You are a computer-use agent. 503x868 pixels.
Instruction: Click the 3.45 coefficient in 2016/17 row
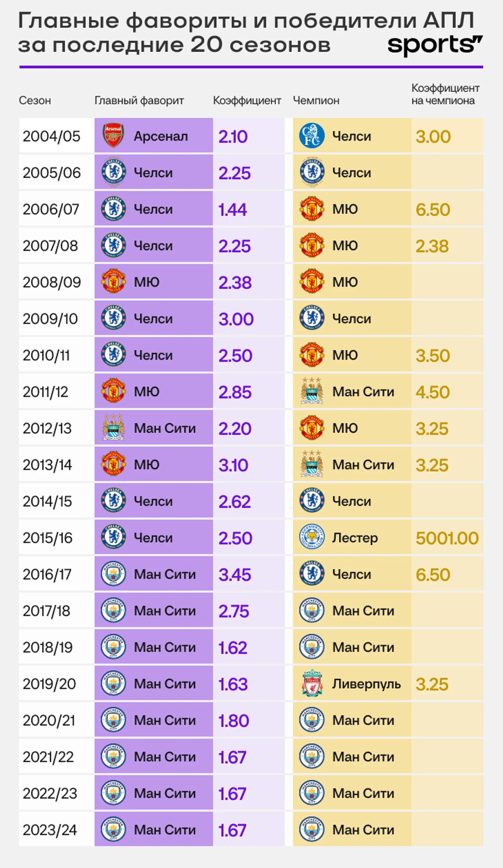pos(235,575)
